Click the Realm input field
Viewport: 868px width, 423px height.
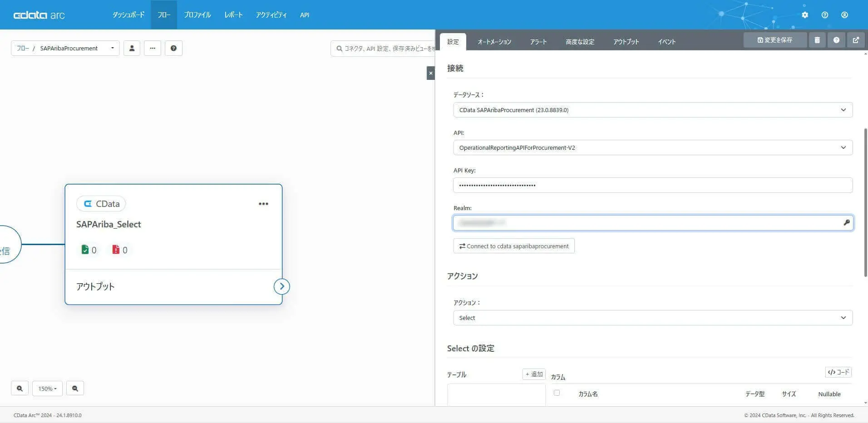[x=653, y=223]
